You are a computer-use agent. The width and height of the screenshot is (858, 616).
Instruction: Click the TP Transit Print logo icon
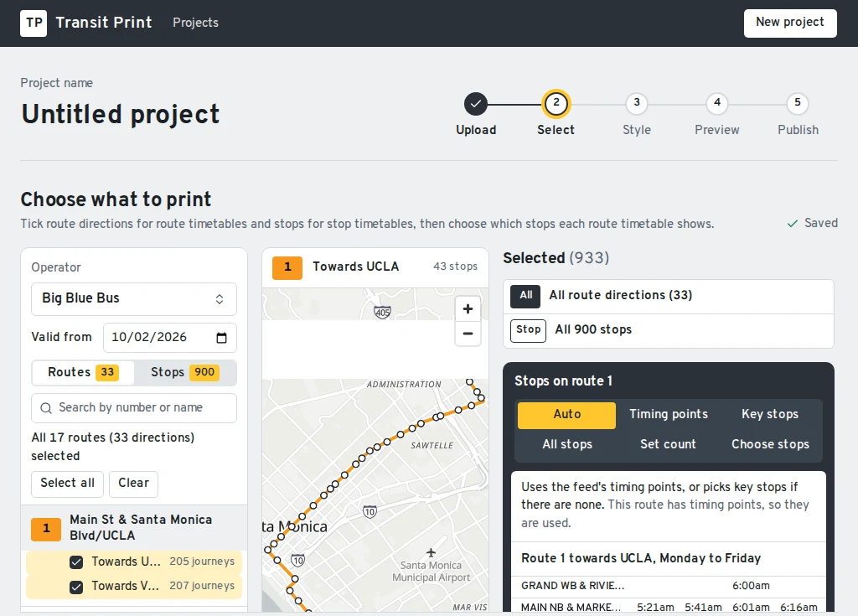click(34, 23)
